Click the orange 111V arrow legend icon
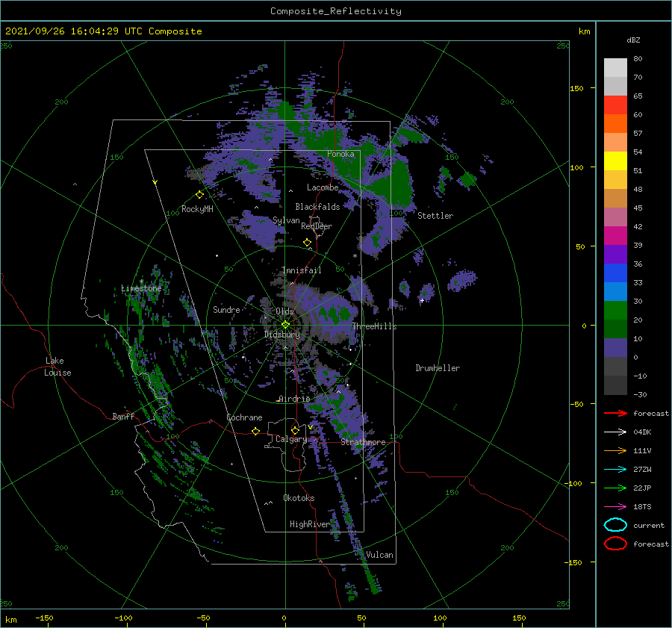The height and width of the screenshot is (628, 672). [x=615, y=450]
